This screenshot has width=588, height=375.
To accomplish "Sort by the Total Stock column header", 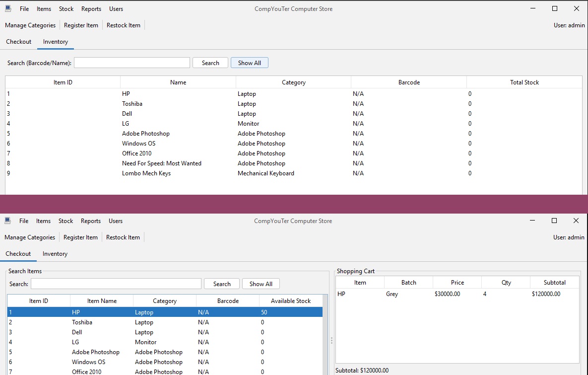I will tap(524, 82).
